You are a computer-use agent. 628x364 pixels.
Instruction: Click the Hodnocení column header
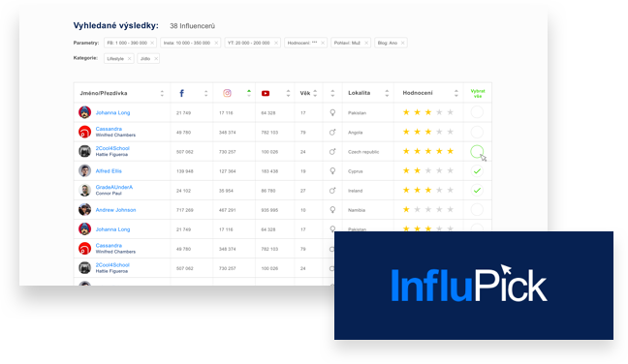pyautogui.click(x=418, y=93)
